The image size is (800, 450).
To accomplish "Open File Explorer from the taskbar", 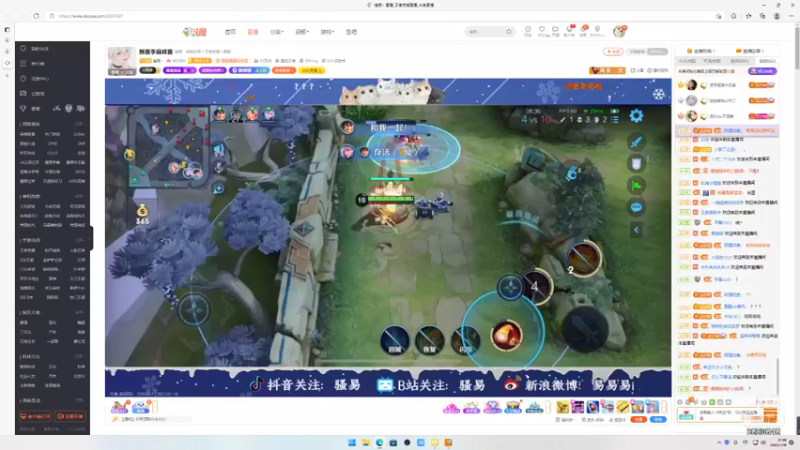I will [x=366, y=442].
